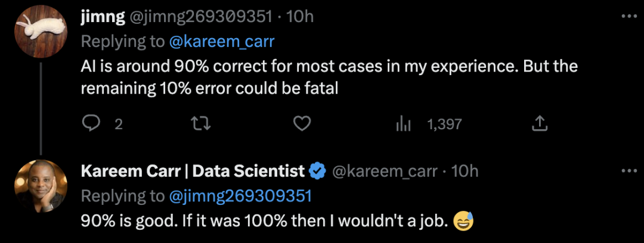Image resolution: width=644 pixels, height=243 pixels.
Task: Reply to jimng's tweet via speech bubble icon
Action: pos(90,123)
